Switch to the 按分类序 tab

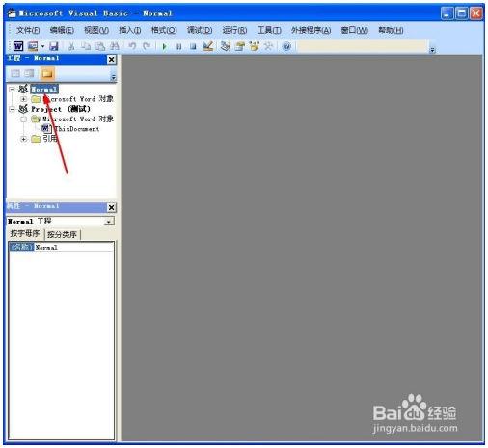[x=62, y=234]
